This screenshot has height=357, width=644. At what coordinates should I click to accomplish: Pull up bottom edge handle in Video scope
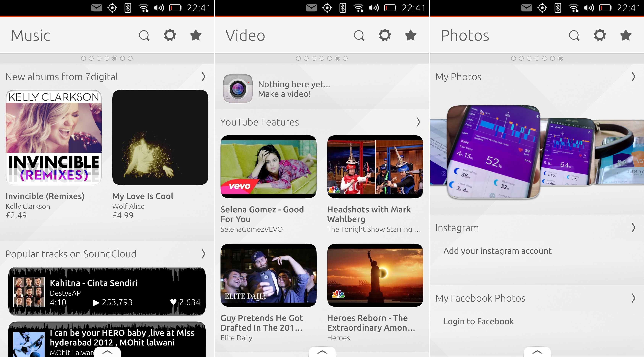point(322,352)
